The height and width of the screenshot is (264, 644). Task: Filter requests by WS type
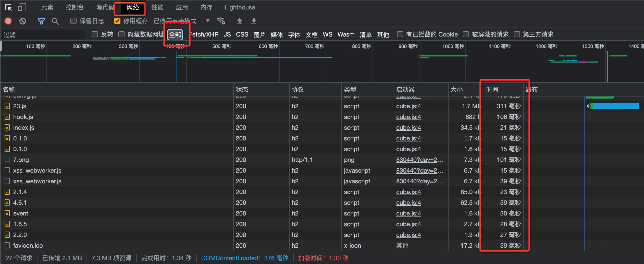[x=328, y=34]
